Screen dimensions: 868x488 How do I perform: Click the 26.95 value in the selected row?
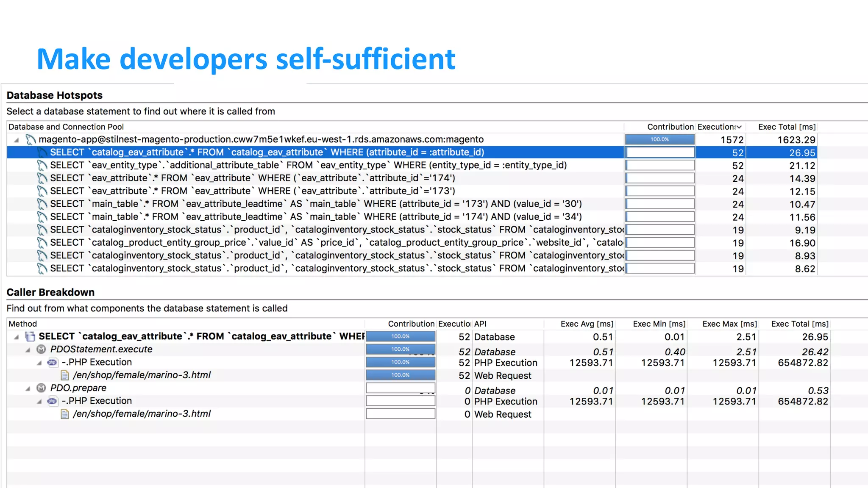[802, 153]
